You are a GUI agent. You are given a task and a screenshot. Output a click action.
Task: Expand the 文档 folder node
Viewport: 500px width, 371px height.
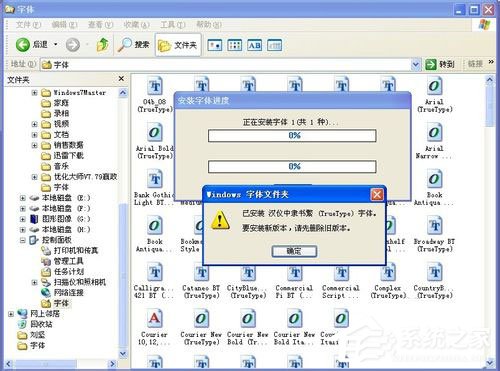(35, 135)
